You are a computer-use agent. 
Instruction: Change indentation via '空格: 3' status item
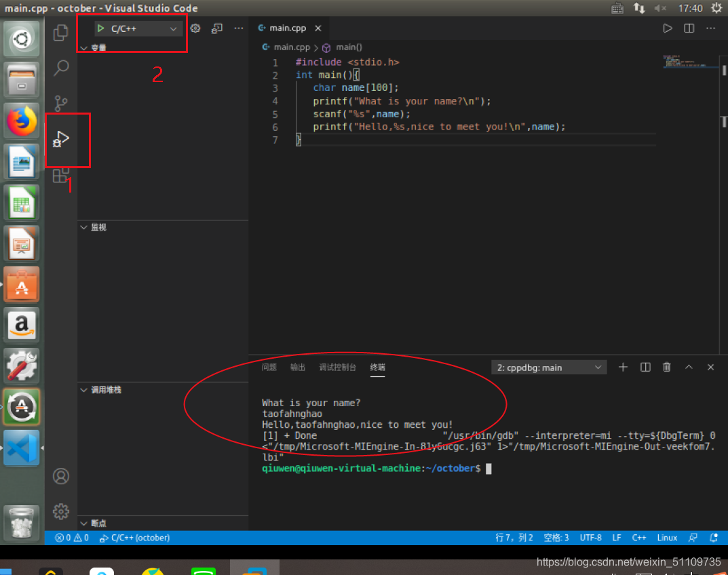556,538
